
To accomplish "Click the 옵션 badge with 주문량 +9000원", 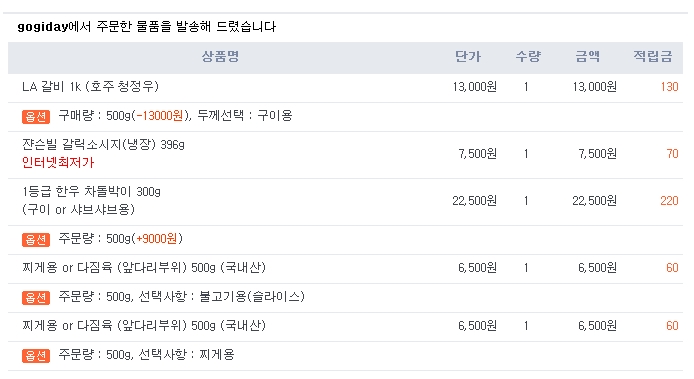I will click(x=36, y=240).
